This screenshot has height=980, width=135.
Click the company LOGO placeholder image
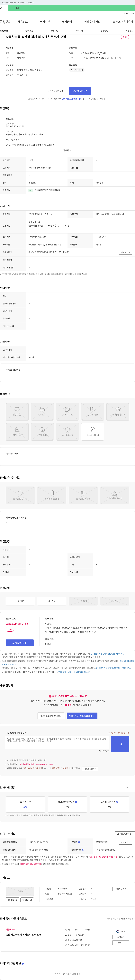(20, 891)
